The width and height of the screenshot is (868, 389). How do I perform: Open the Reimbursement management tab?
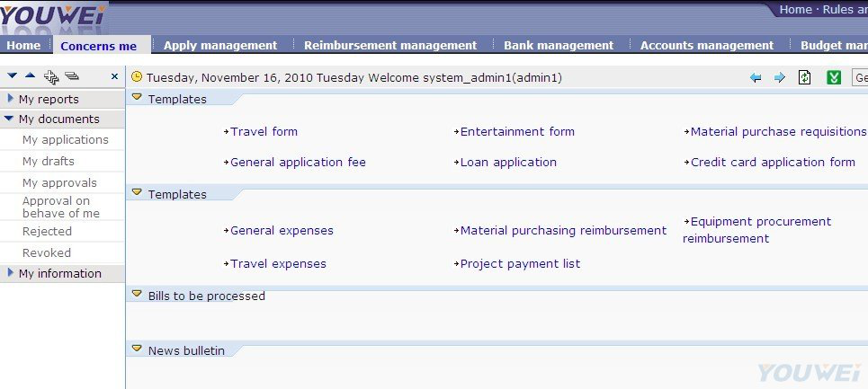(x=390, y=45)
